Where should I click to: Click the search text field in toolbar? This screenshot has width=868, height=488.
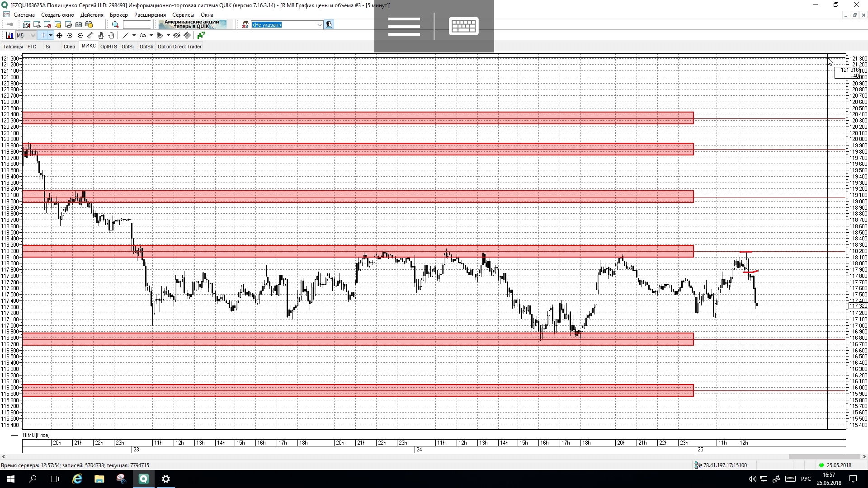tap(137, 25)
